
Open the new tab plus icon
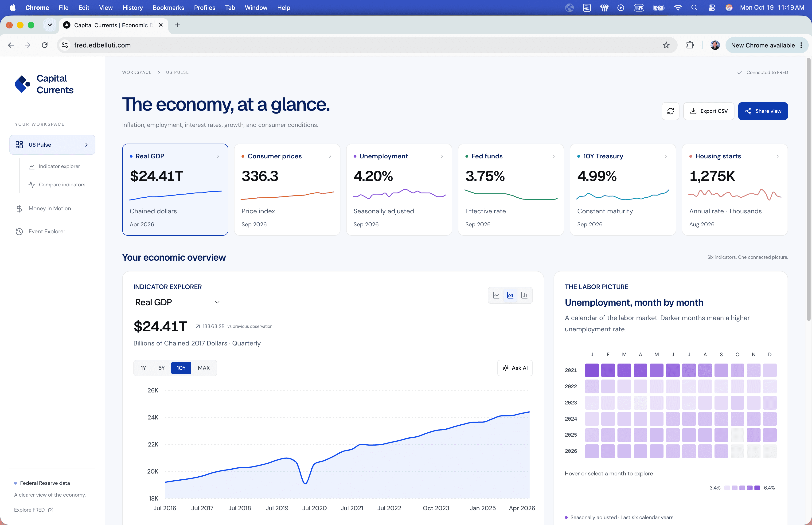[x=178, y=25]
